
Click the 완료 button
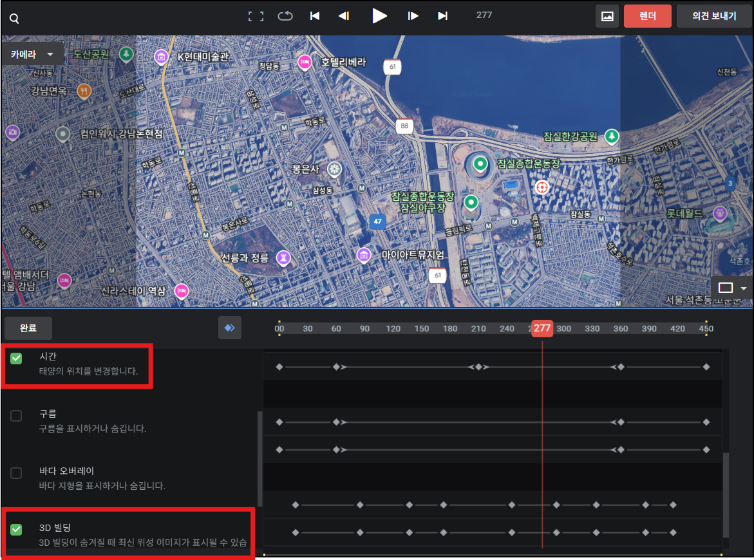click(x=28, y=328)
